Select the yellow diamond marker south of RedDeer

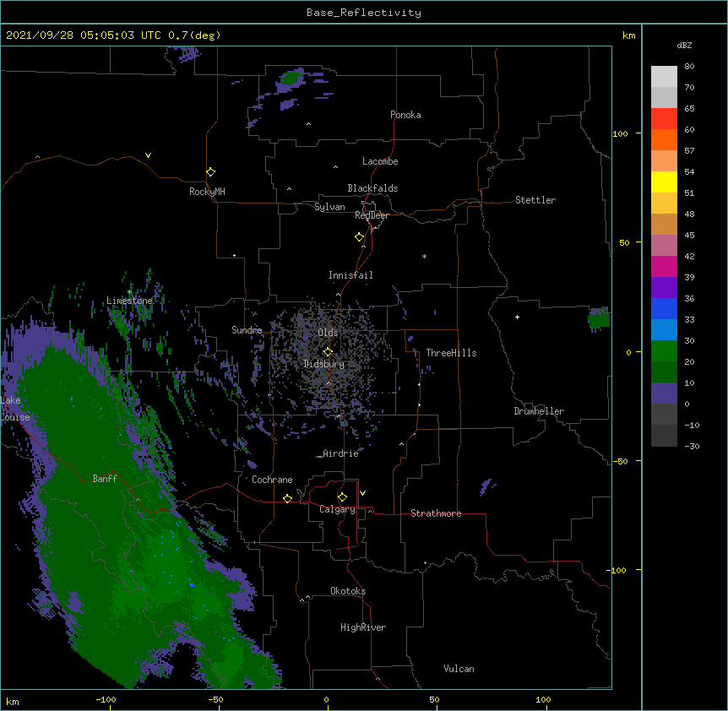359,237
